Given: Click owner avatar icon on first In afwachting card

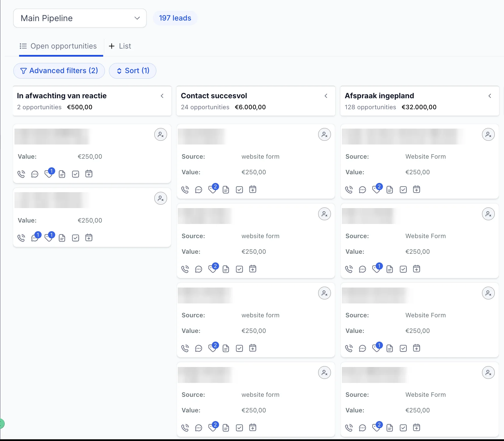Looking at the screenshot, I should tap(161, 135).
